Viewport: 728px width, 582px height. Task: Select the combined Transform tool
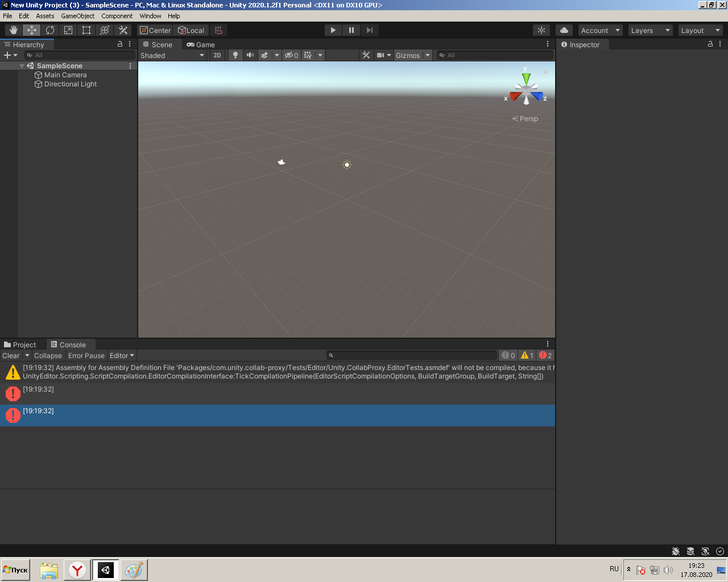(x=105, y=30)
